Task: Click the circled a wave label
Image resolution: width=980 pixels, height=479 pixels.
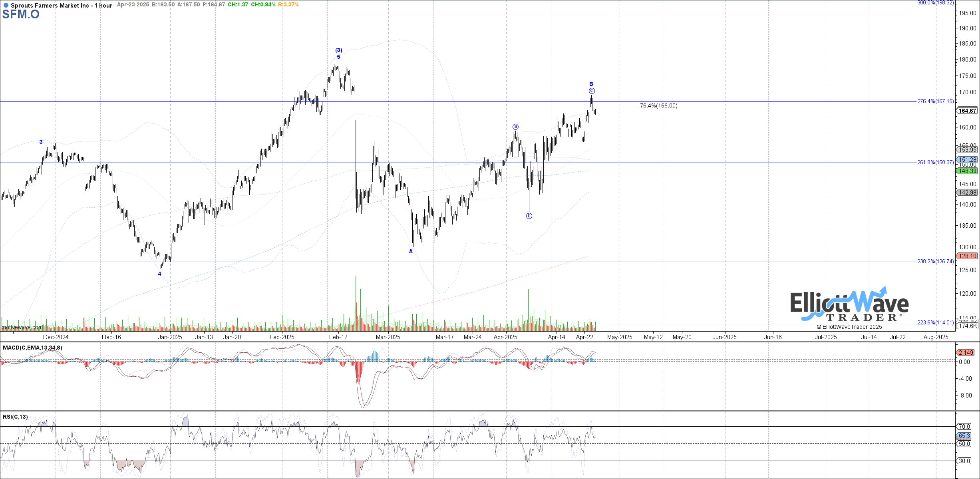Action: tap(516, 127)
